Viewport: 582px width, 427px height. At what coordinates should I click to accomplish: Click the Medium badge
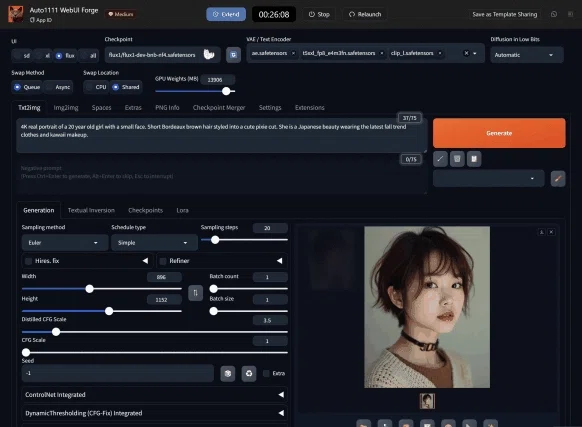[x=121, y=14]
